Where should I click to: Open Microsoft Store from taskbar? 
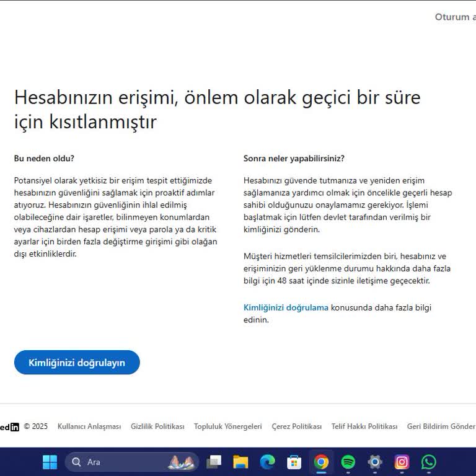point(294,462)
